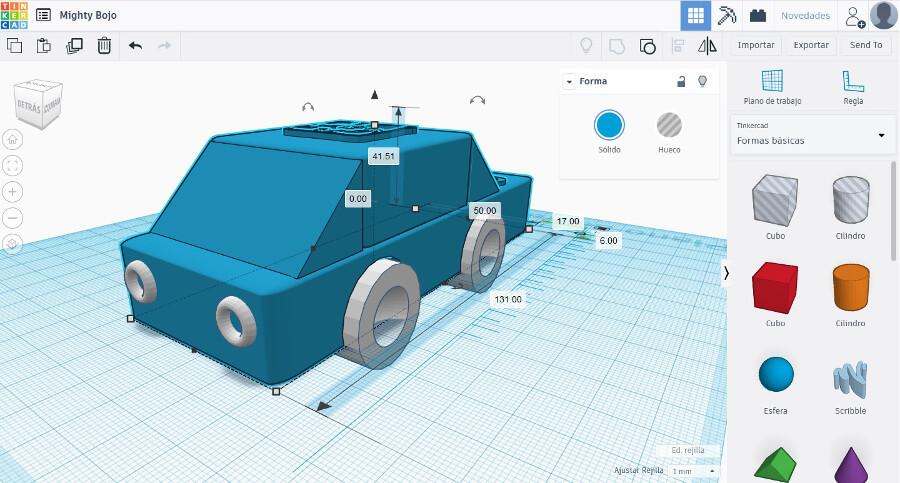900x483 pixels.
Task: Set shape to Hueco (hole)
Action: (669, 126)
